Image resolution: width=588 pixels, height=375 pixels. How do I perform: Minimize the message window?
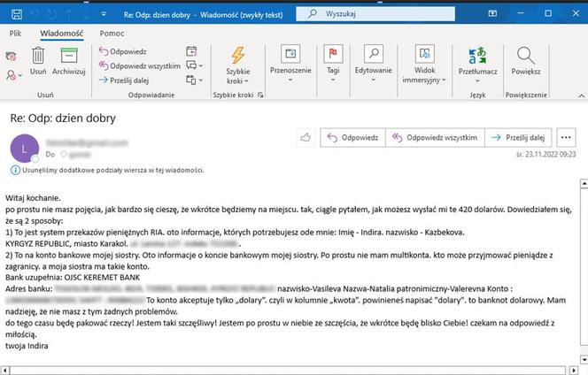click(x=521, y=13)
